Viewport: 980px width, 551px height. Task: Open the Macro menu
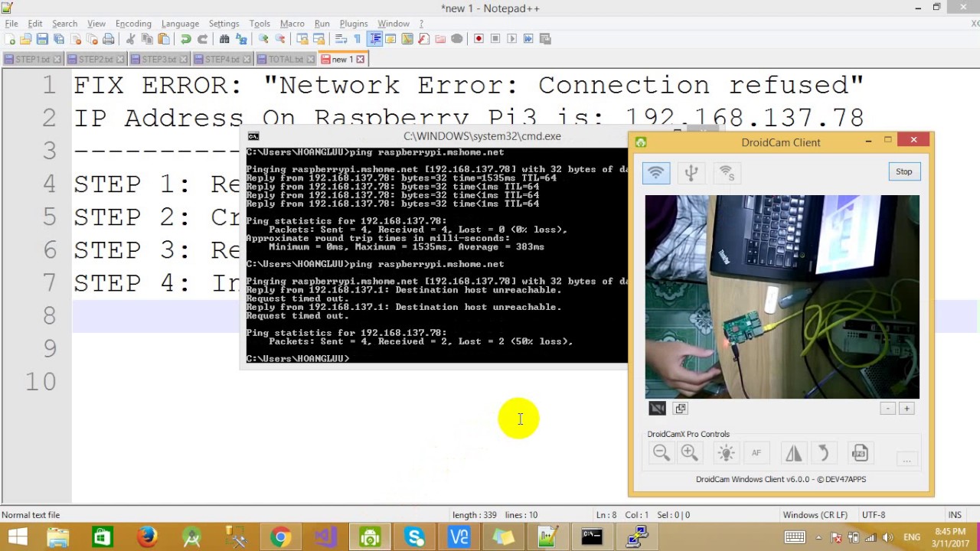click(292, 24)
